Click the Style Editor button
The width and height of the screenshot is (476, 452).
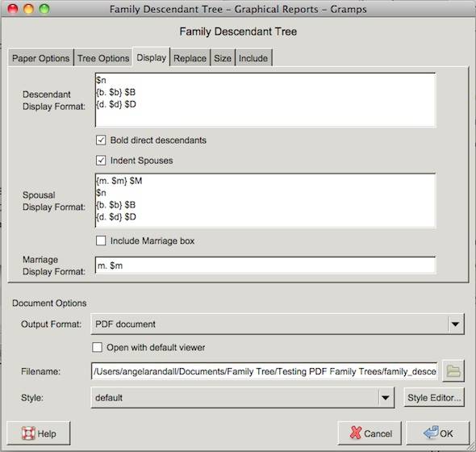[x=434, y=397]
